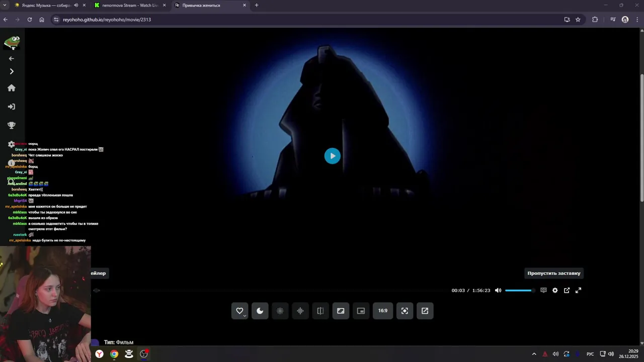Image resolution: width=644 pixels, height=362 pixels.
Task: Go back in browser history
Action: (6, 20)
